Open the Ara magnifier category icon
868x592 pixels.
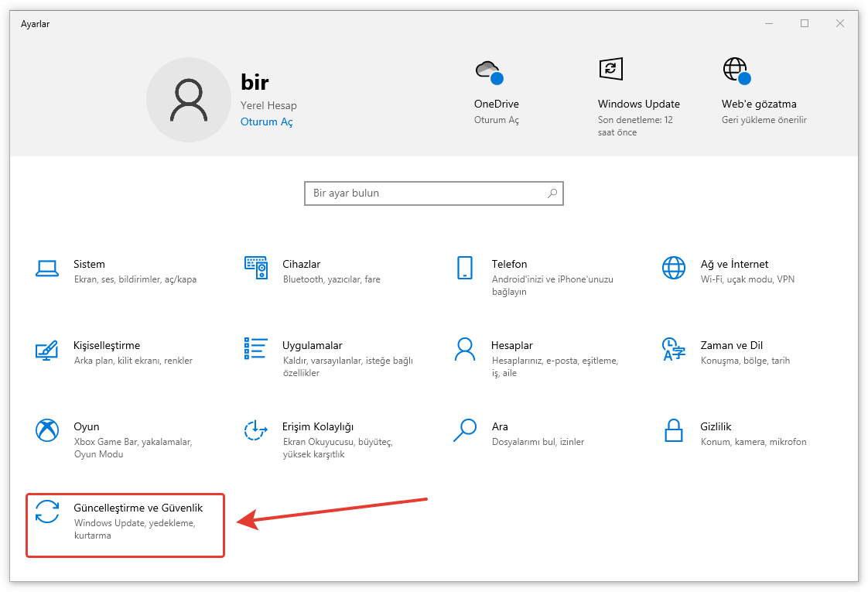tap(464, 430)
